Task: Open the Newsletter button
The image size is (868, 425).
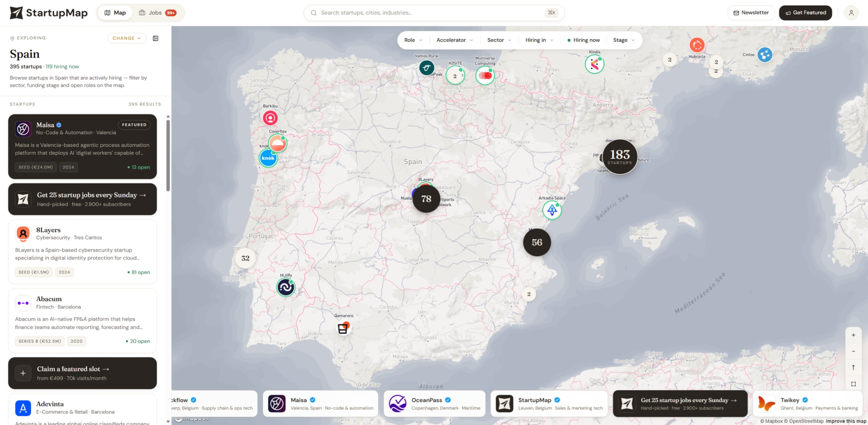Action: pos(751,13)
